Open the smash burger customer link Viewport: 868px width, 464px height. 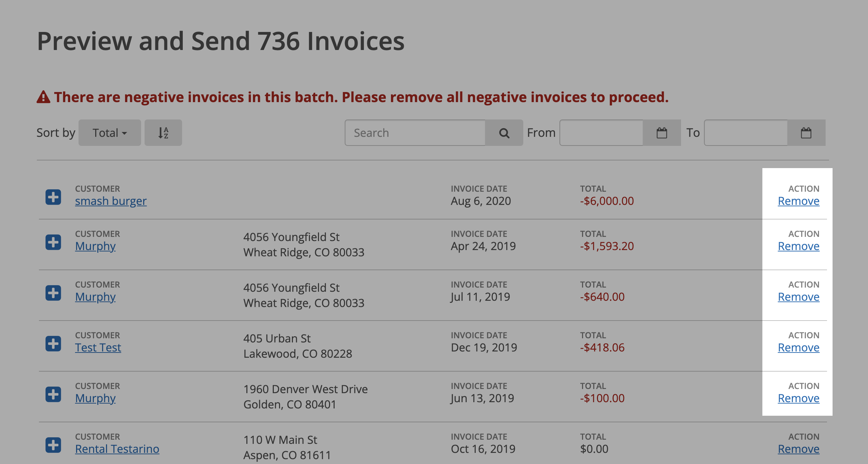coord(111,201)
